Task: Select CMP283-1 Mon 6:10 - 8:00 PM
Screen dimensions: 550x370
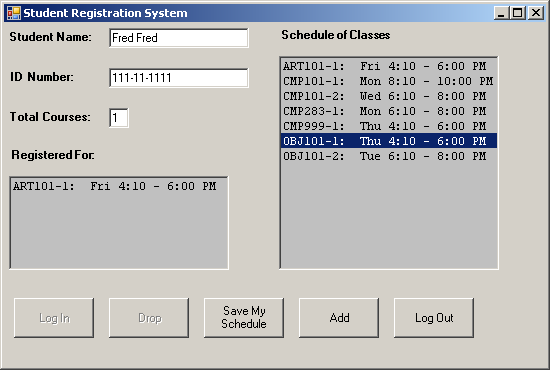Action: (389, 111)
